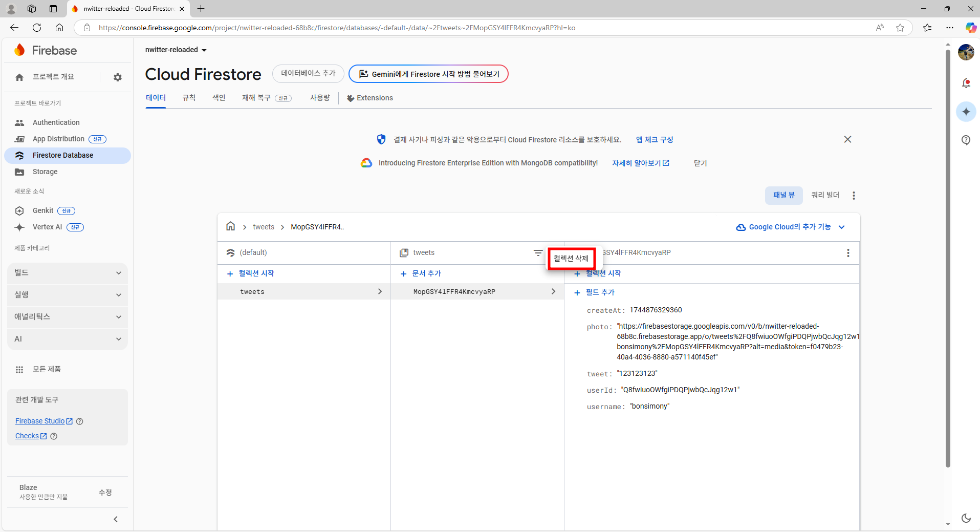
Task: Ask Gemini how to start Firestore
Action: [428, 74]
